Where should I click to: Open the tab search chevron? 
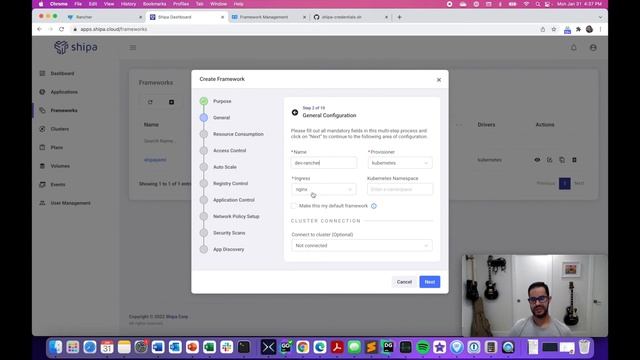(600, 17)
